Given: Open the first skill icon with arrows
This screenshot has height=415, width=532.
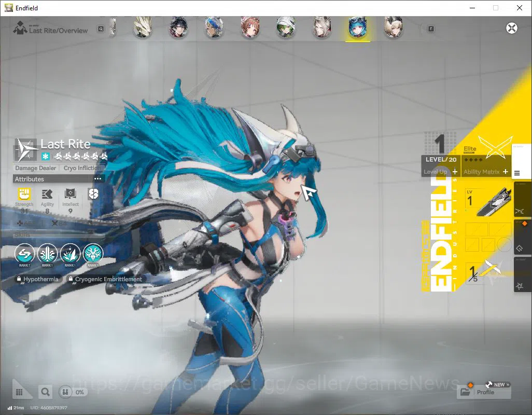Looking at the screenshot, I should coord(24,254).
